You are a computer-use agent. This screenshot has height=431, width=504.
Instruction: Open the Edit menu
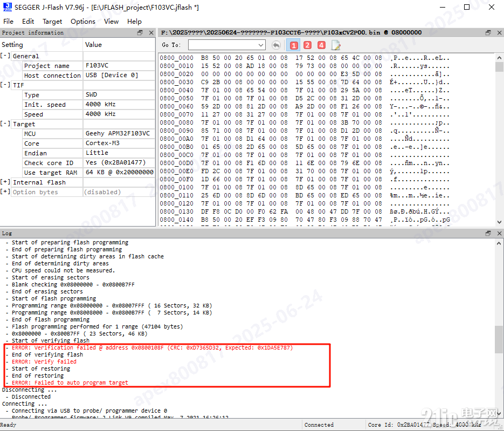point(28,22)
